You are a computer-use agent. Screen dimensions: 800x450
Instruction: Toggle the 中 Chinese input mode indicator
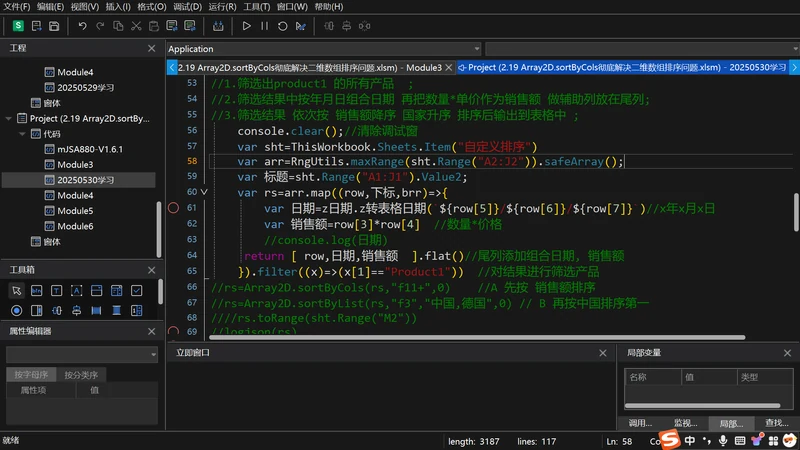690,440
